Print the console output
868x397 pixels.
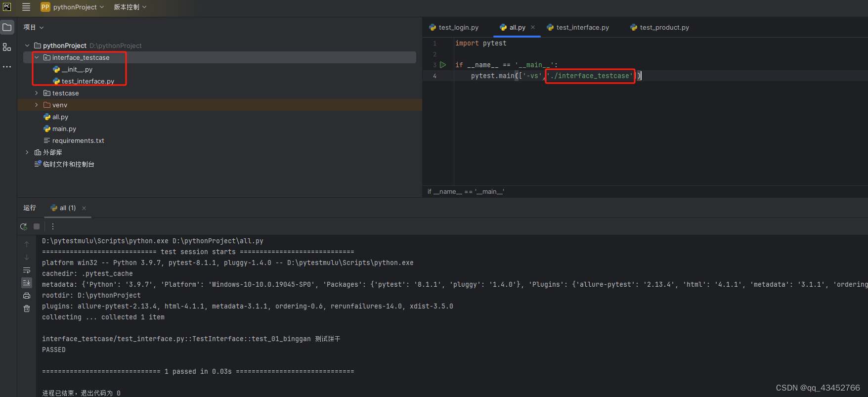[x=27, y=296]
